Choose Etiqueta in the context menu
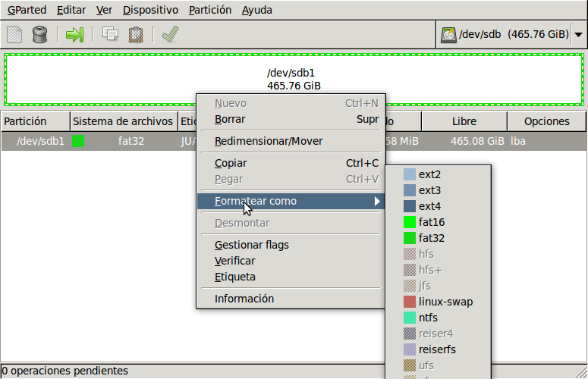Image resolution: width=588 pixels, height=379 pixels. [291, 277]
